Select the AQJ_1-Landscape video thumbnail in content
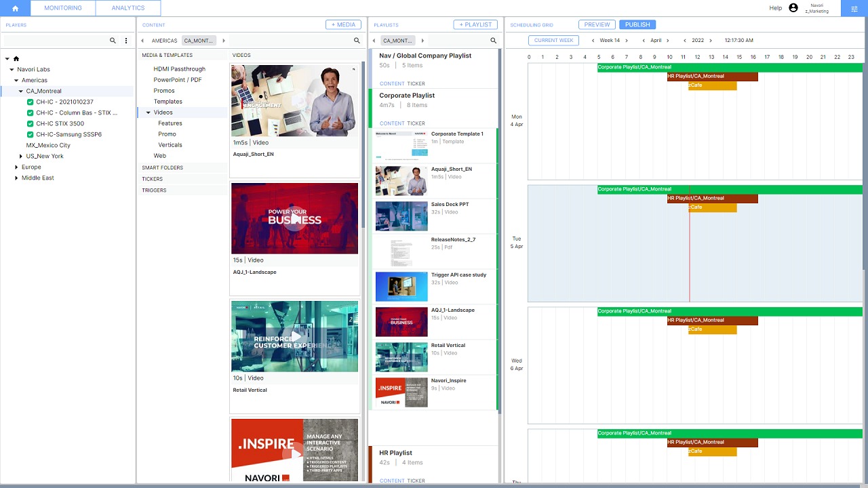This screenshot has height=488, width=868. tap(294, 218)
